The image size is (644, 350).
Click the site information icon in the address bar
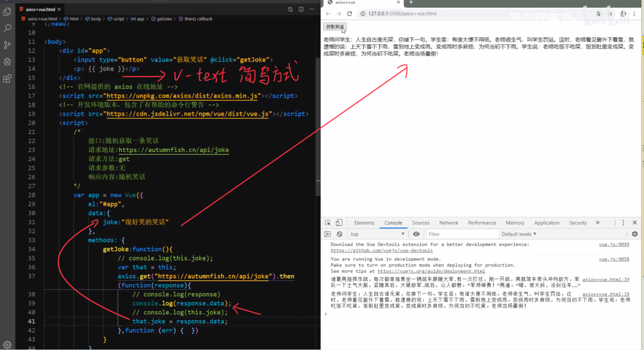click(x=363, y=14)
